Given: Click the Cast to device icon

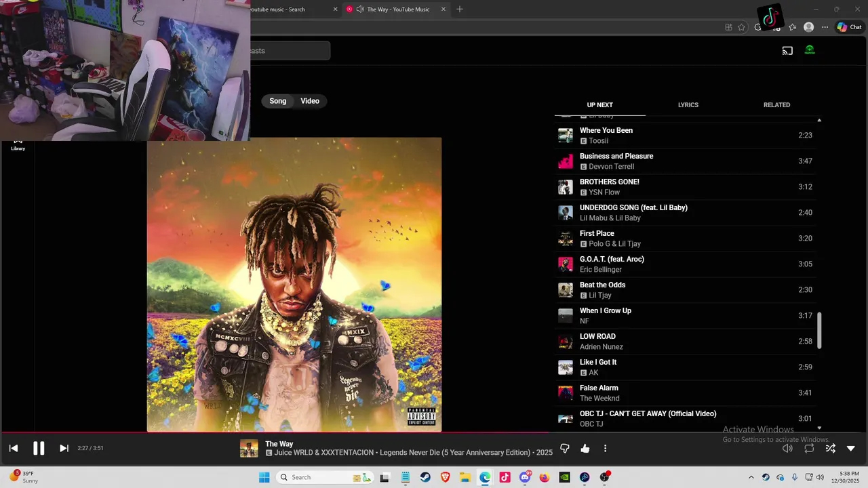Looking at the screenshot, I should click(x=787, y=50).
